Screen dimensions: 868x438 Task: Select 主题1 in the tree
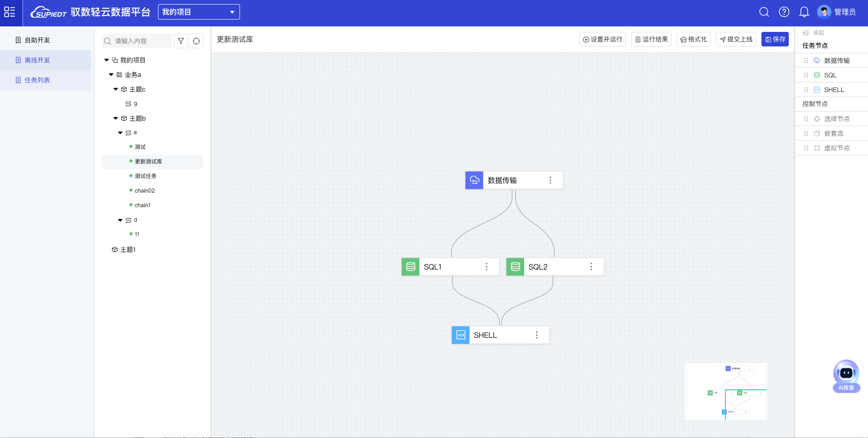(128, 250)
